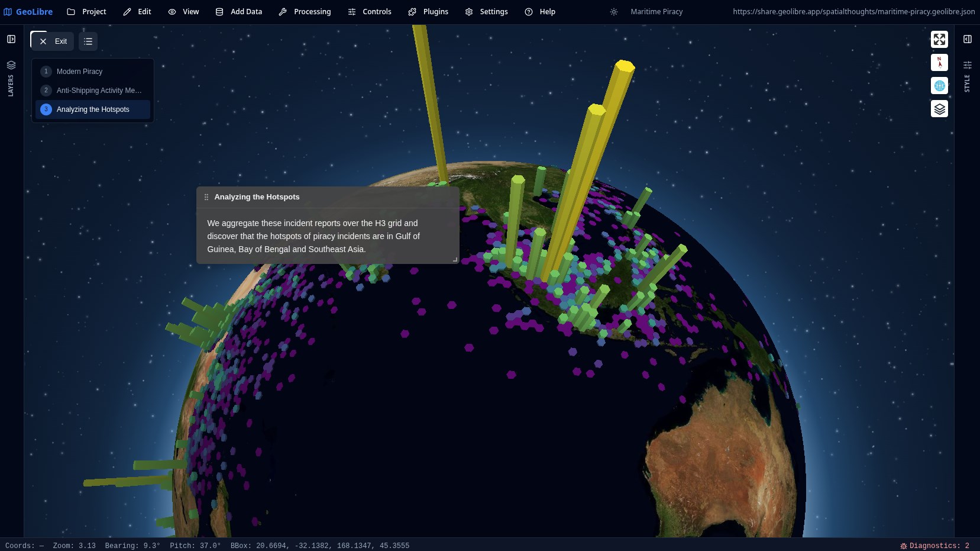
Task: Toggle the story chapter list icon
Action: [x=88, y=41]
